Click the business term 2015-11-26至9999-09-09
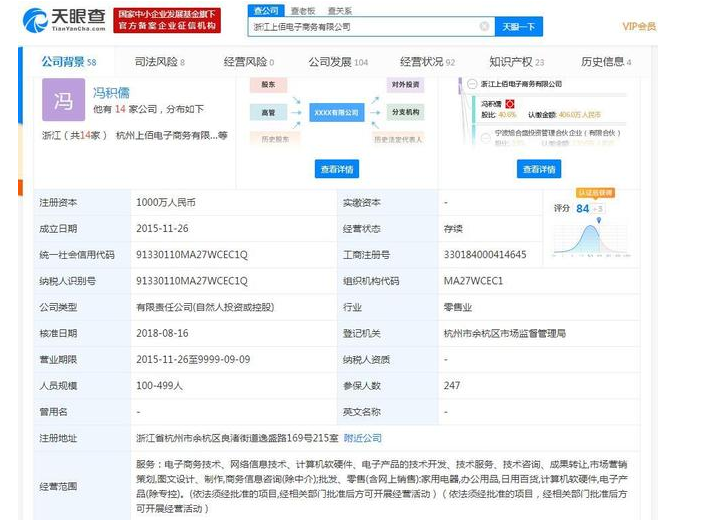This screenshot has width=710, height=532. (x=193, y=359)
